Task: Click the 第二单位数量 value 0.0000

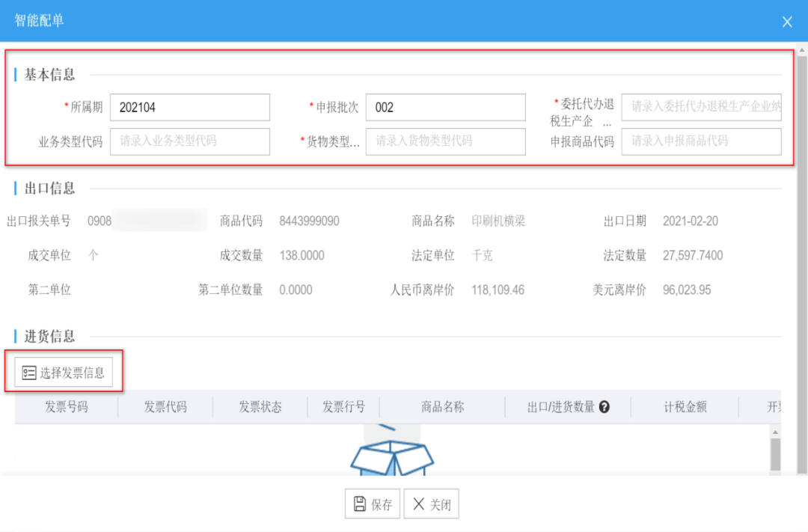Action: [x=296, y=290]
